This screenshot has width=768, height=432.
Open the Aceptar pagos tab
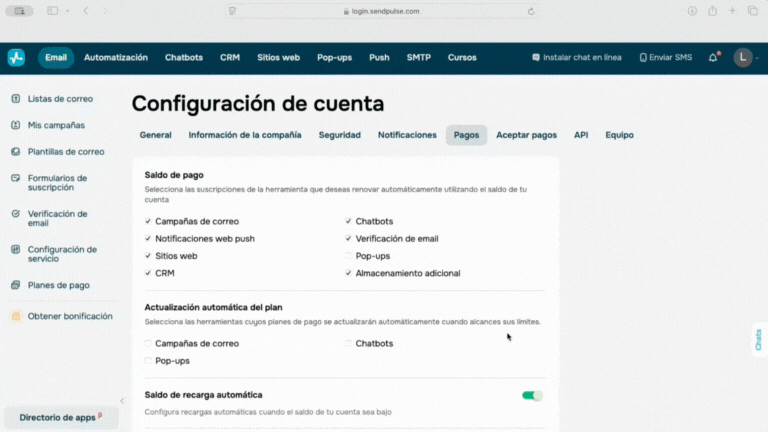(527, 135)
